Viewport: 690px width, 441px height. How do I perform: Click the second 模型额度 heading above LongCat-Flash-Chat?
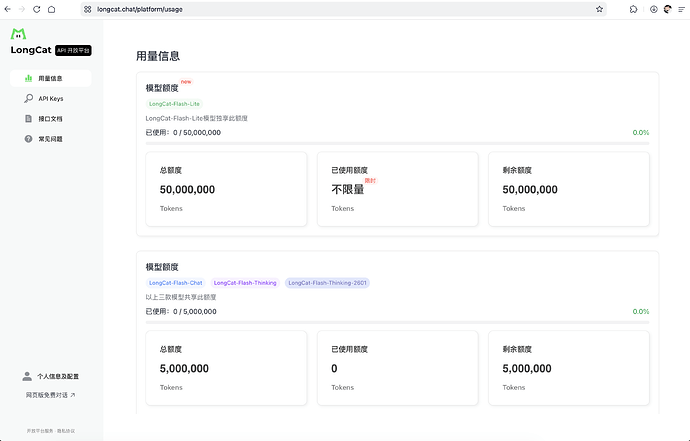point(162,267)
